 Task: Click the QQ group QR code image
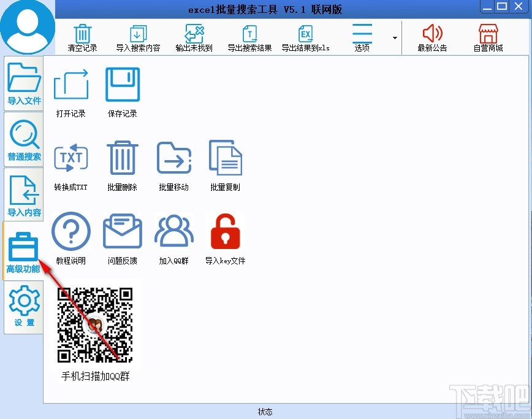tap(95, 325)
